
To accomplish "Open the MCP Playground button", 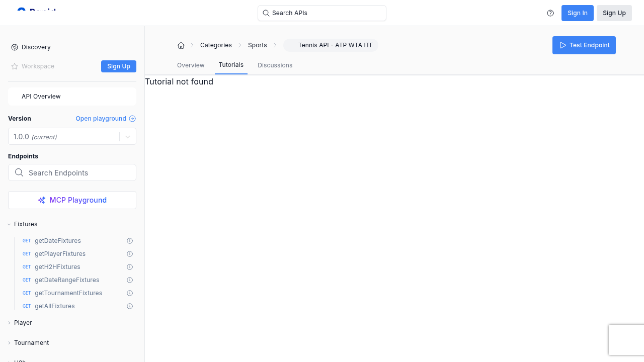I will pos(72,200).
